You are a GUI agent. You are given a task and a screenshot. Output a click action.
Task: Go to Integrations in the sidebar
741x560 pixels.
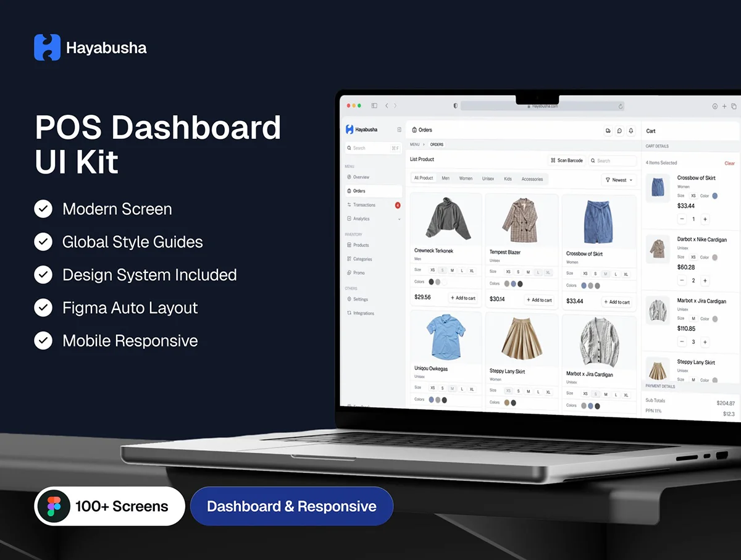coord(363,313)
